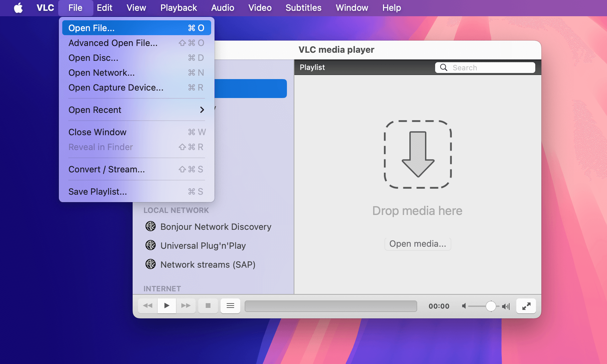Viewport: 607px width, 364px height.
Task: Set full volume with loud speaker icon
Action: 506,306
